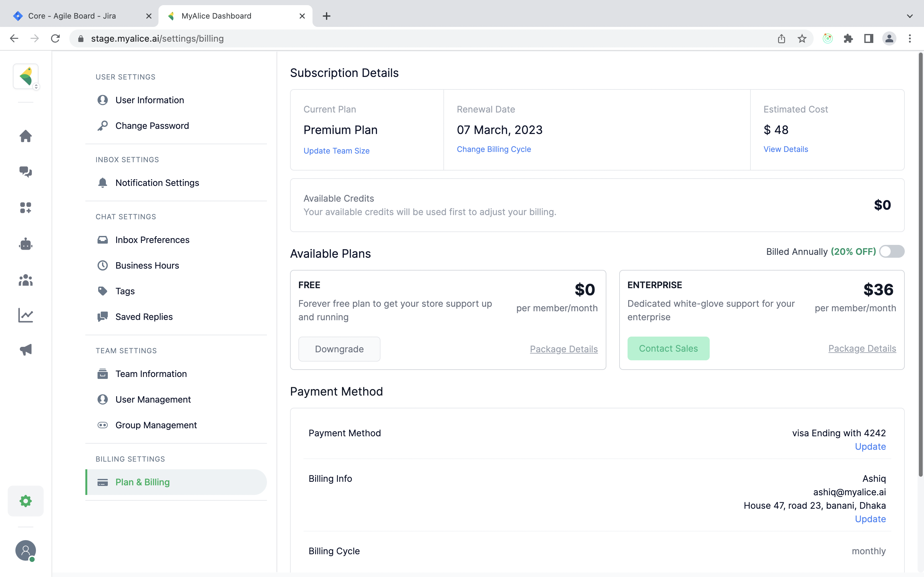
Task: Open Chrome's three-dot menu
Action: [910, 38]
